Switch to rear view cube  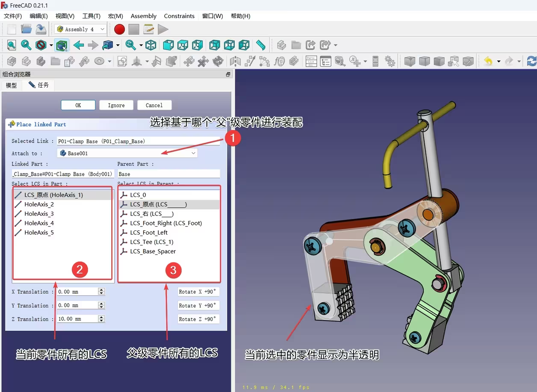(x=215, y=45)
